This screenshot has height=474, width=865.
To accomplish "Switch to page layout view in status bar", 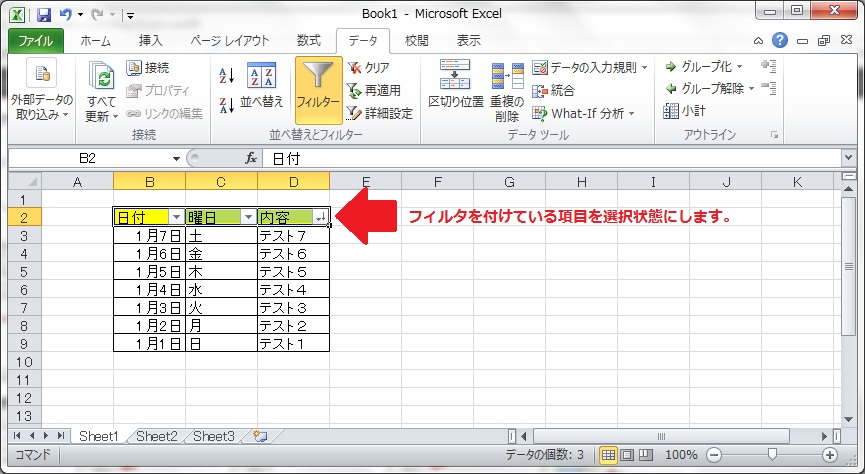I will 627,455.
